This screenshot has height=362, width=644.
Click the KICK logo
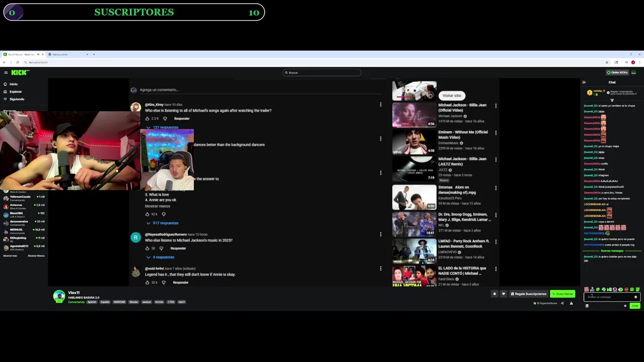coord(20,72)
